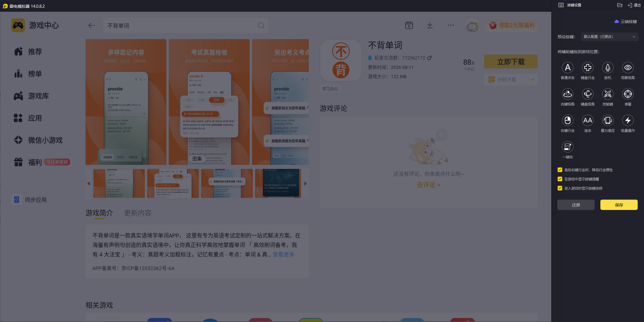
Task: Click the 保存 save button
Action: tap(619, 205)
